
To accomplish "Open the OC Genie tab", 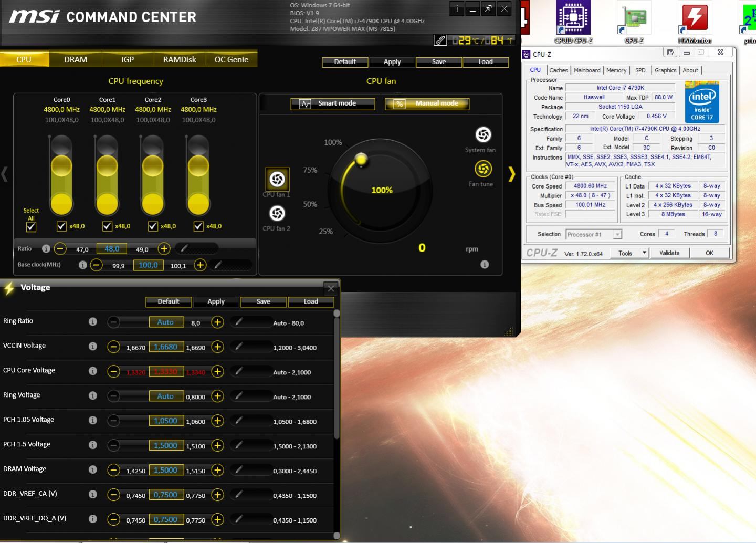I will click(232, 59).
